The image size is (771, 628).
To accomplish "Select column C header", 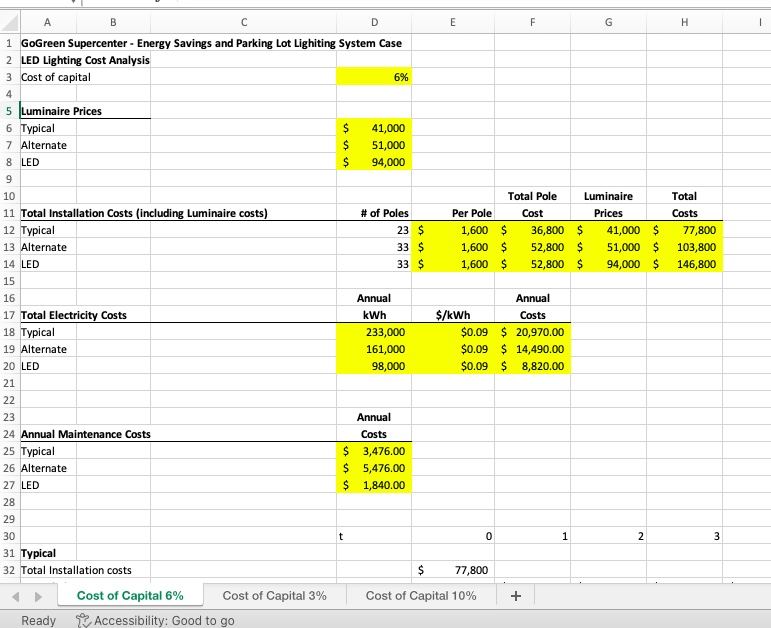I will tap(243, 22).
